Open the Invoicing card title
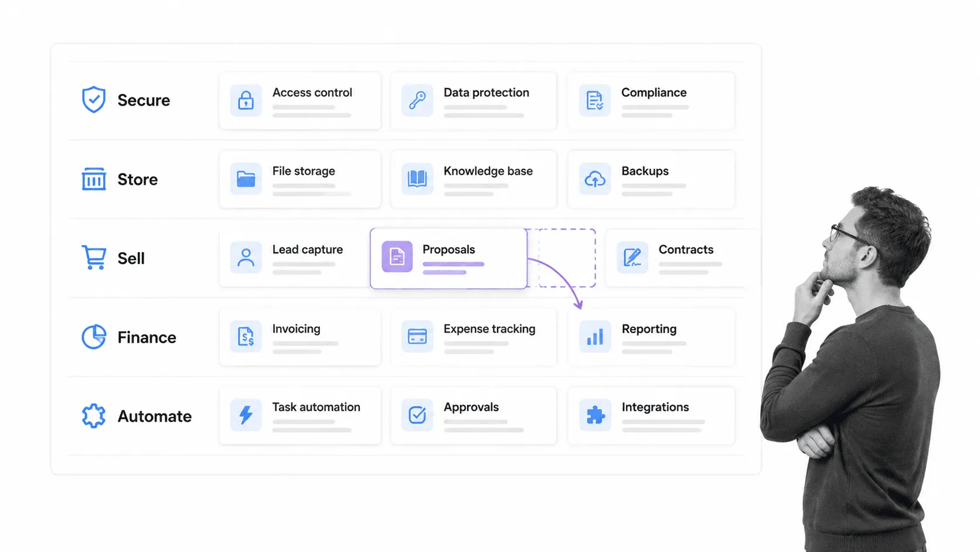This screenshot has width=980, height=552. pos(297,329)
